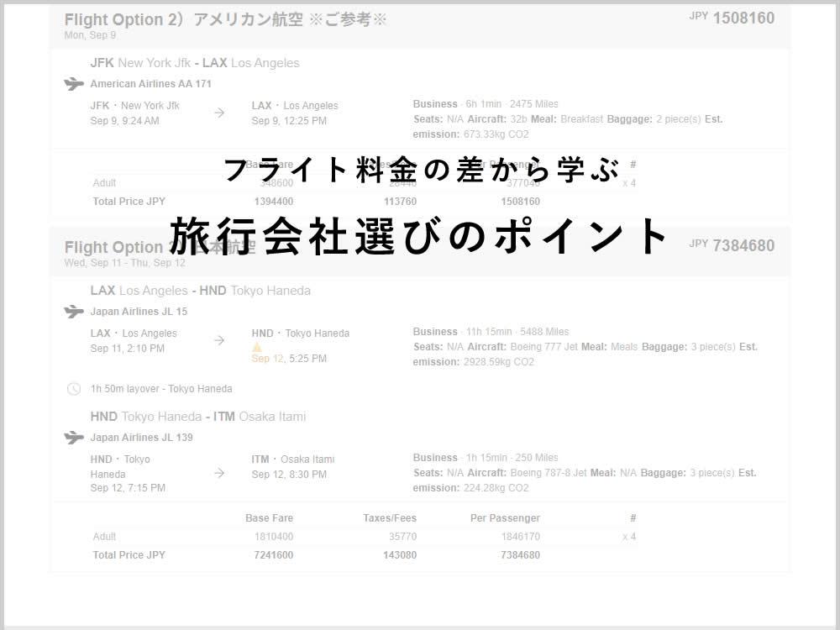Click total base fare '7241600'
Viewport: 840px width, 630px height.
274,555
